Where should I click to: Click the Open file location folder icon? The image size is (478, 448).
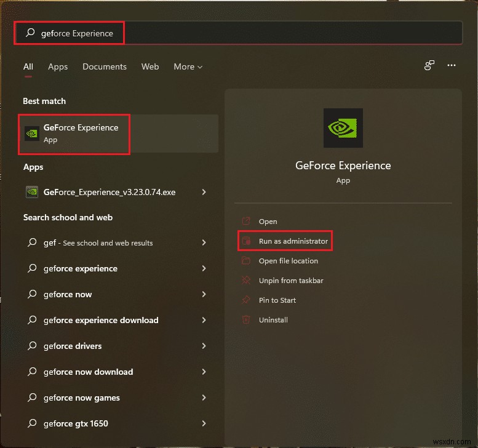click(246, 261)
